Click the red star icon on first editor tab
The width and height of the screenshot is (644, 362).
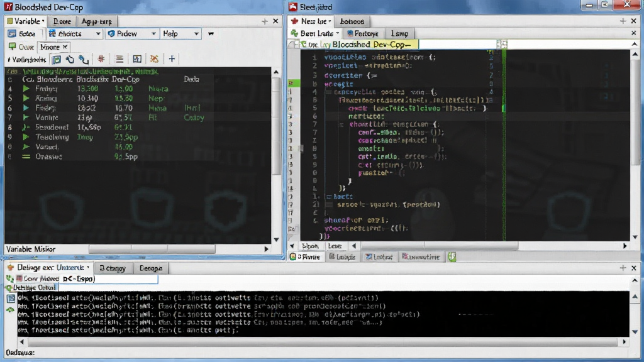tap(294, 21)
